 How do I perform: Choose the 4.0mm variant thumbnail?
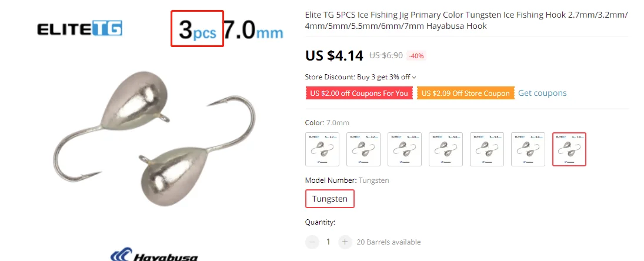[x=405, y=149]
